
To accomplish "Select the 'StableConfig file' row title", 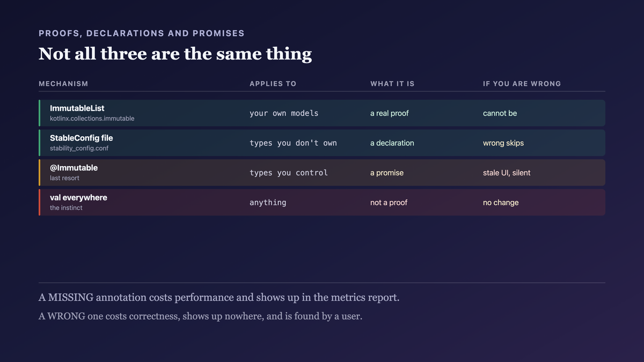I will click(82, 138).
